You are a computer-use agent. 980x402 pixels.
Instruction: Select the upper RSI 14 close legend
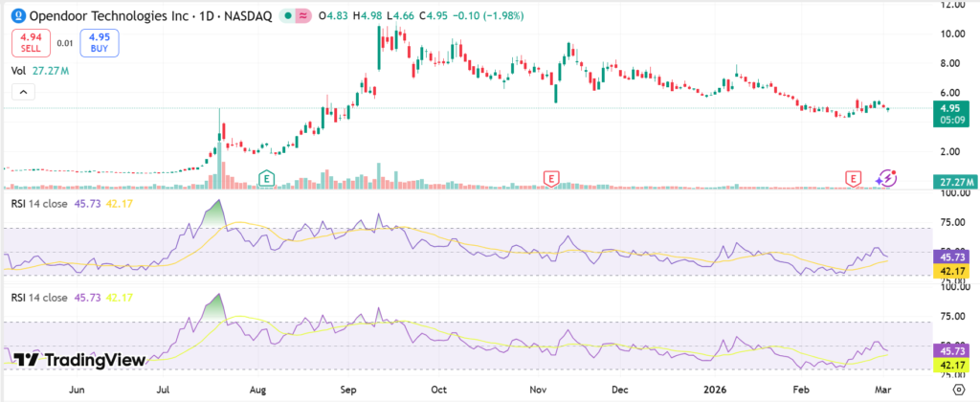pyautogui.click(x=38, y=204)
